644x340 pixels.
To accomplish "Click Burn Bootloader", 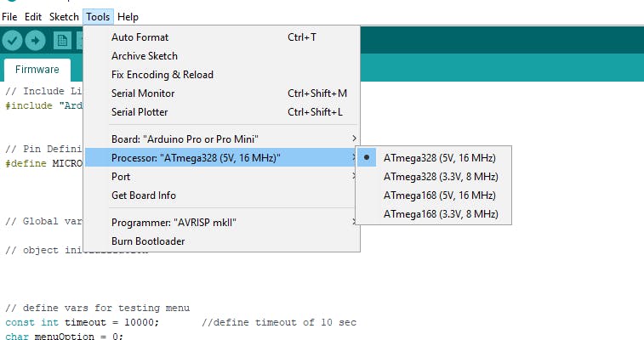I will click(148, 241).
